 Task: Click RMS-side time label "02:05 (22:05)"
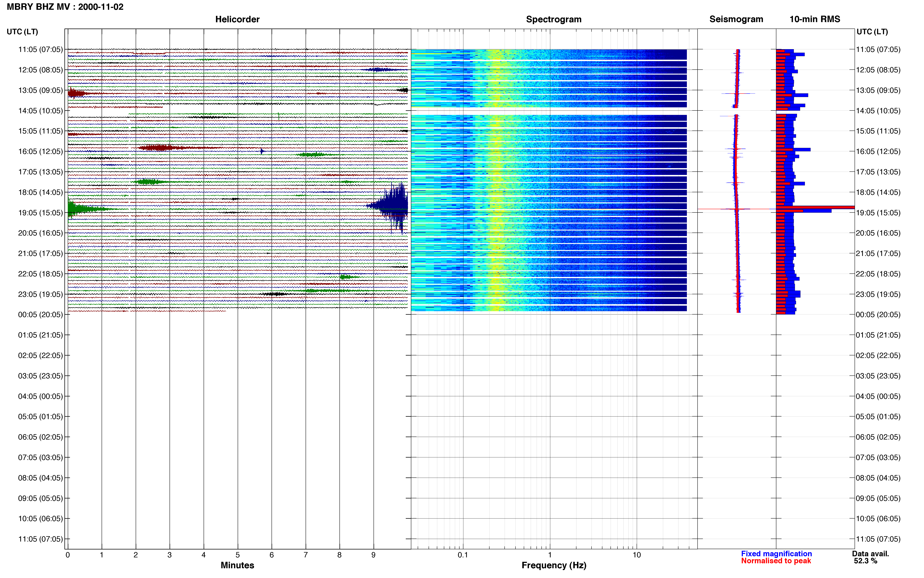[x=878, y=356]
